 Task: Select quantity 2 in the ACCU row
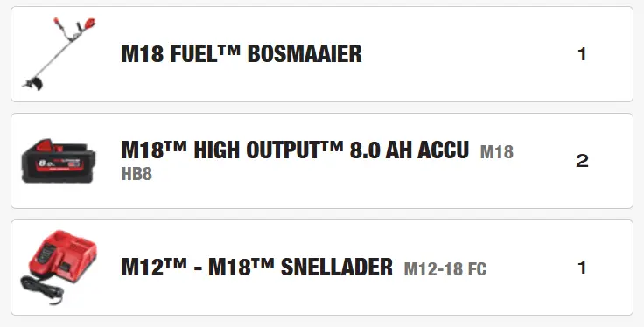coord(582,161)
